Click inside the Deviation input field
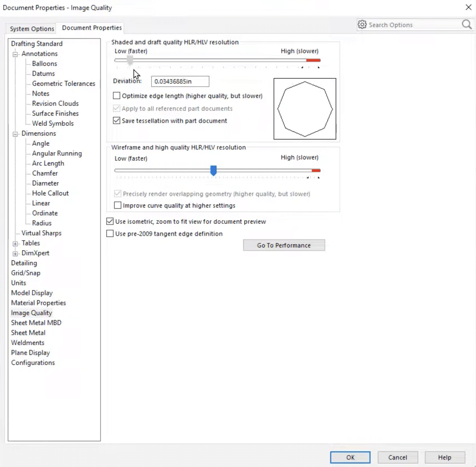476x467 pixels. click(x=180, y=81)
